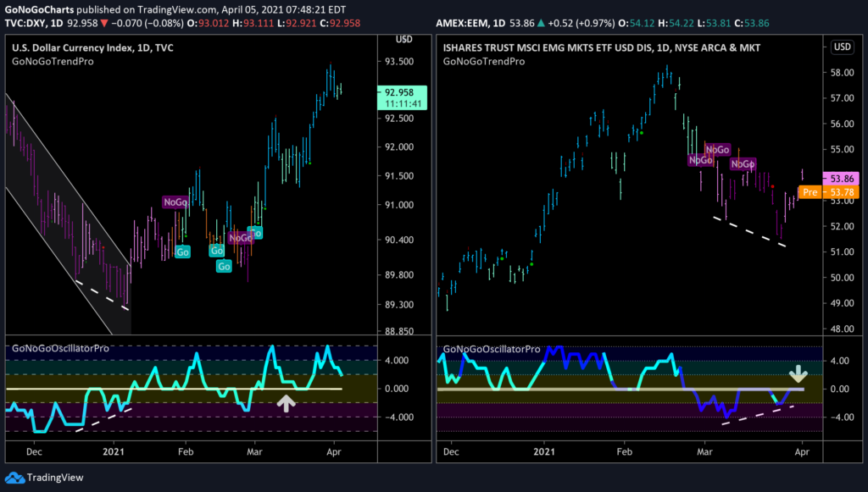Click the 92.958 current price tag
The image size is (868, 492).
coord(403,97)
